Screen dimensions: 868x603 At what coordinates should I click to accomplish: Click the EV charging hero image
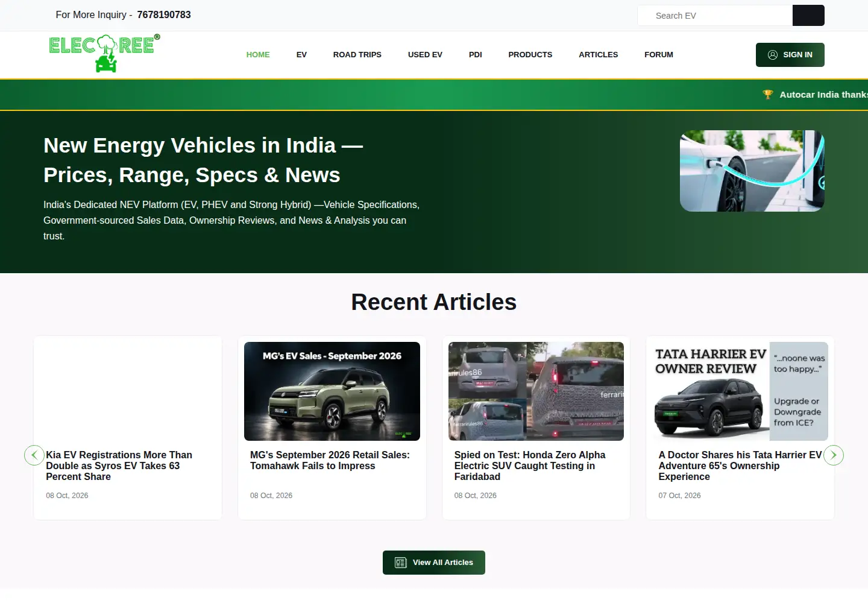(x=752, y=171)
